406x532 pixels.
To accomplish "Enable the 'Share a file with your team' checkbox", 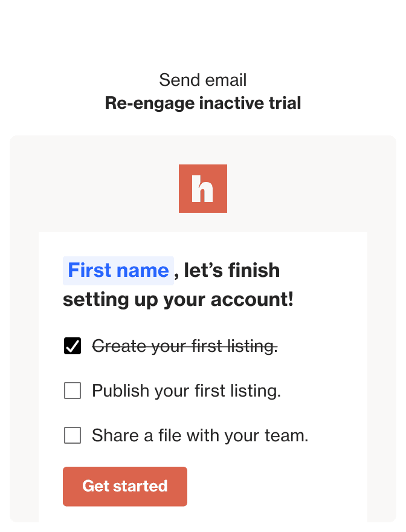I will pyautogui.click(x=72, y=435).
